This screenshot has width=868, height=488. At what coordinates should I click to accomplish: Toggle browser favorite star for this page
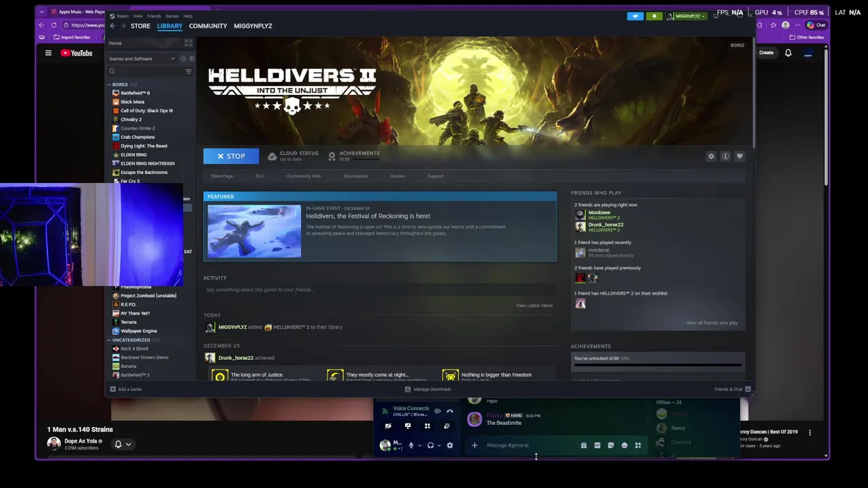point(773,25)
